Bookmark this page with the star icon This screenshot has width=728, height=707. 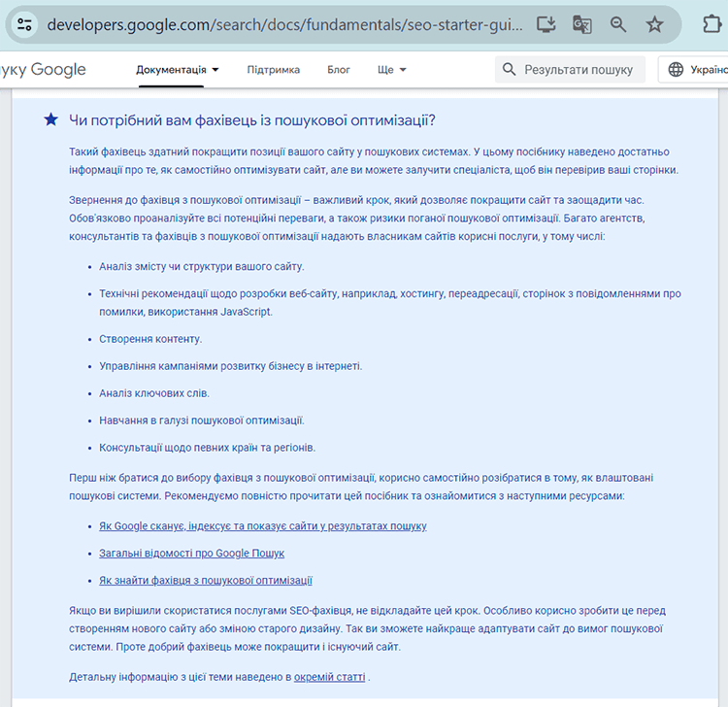click(x=654, y=24)
